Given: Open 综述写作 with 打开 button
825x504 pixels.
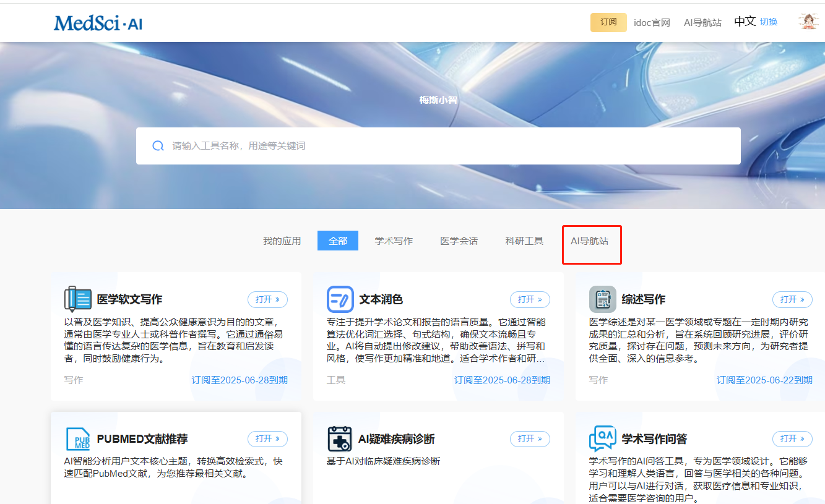Looking at the screenshot, I should pos(792,299).
